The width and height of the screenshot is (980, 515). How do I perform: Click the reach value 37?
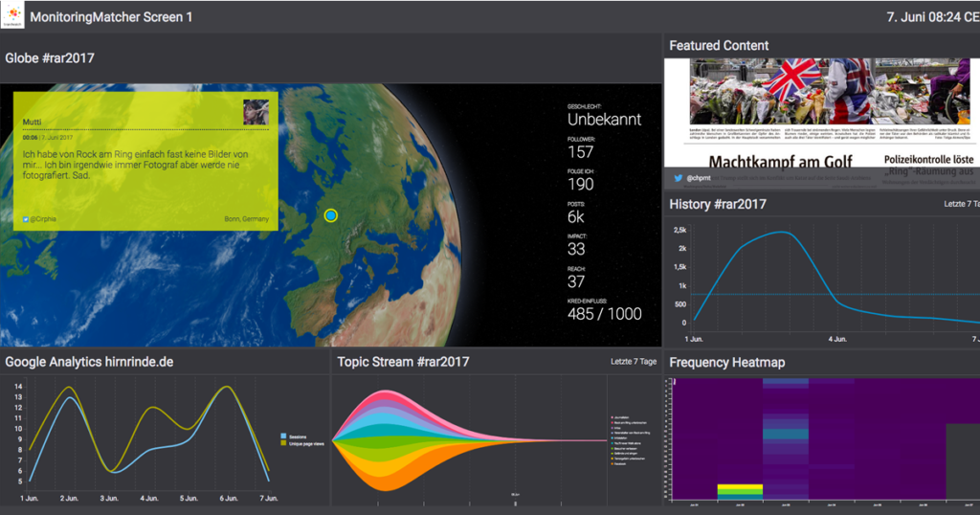(x=576, y=281)
